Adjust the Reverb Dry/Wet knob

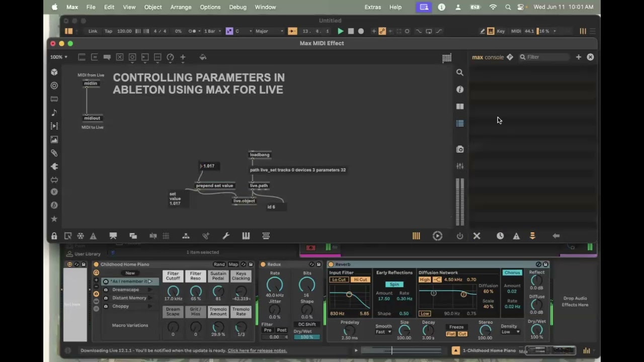(x=537, y=330)
